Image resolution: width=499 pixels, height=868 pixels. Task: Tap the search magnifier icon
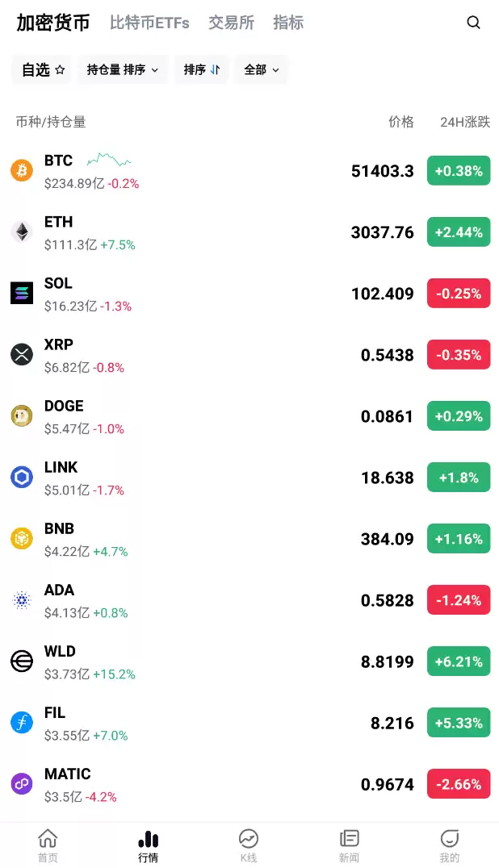tap(474, 23)
